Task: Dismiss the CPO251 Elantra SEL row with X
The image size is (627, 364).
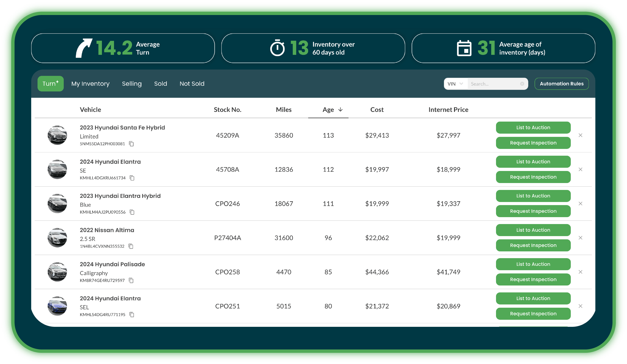Action: point(580,306)
